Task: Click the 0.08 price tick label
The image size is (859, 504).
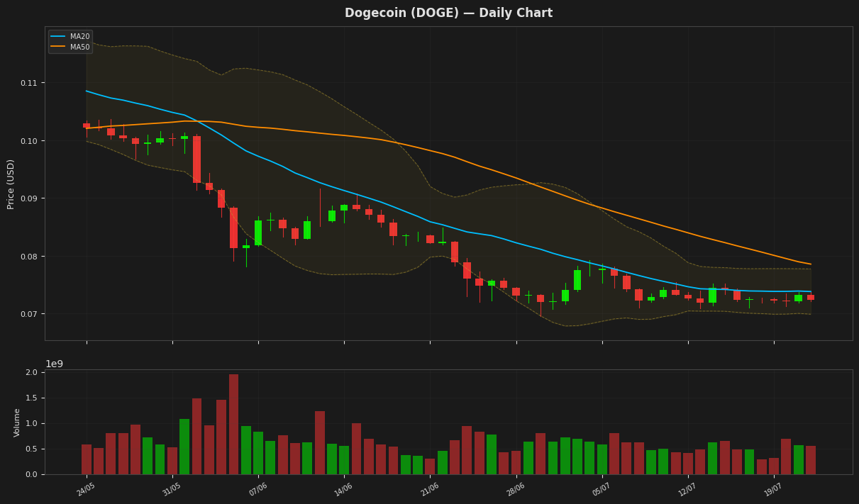Action: 30,257
